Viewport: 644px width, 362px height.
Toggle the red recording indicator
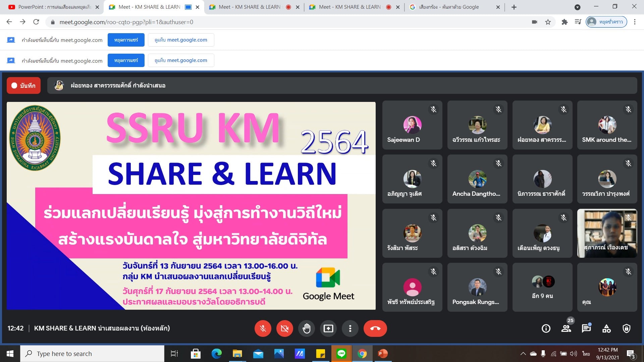point(23,85)
